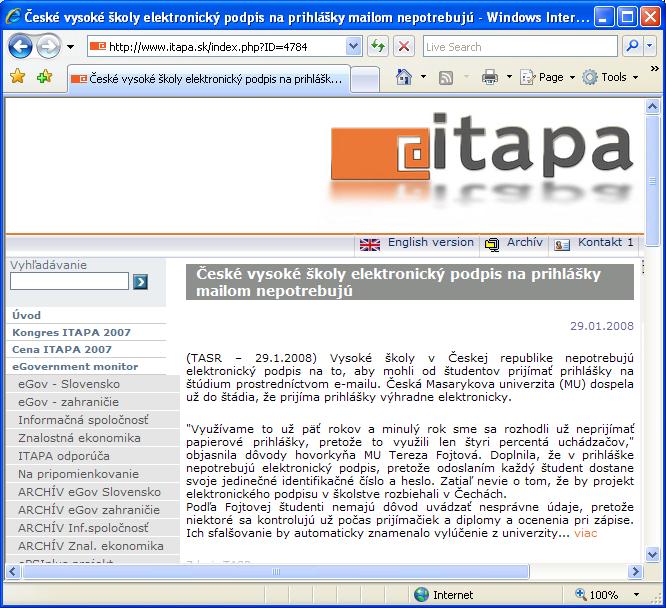This screenshot has width=666, height=608.
Task: Open the Archív link
Action: 525,242
